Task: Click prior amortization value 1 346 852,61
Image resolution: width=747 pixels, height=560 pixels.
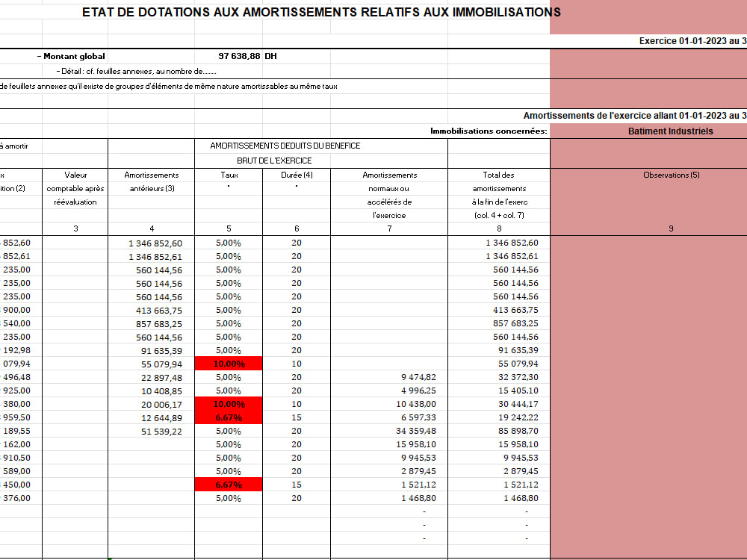Action: coord(155,257)
